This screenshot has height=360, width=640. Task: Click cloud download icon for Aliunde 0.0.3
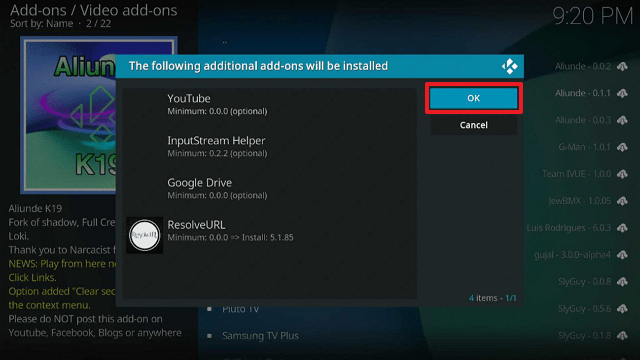click(x=622, y=120)
